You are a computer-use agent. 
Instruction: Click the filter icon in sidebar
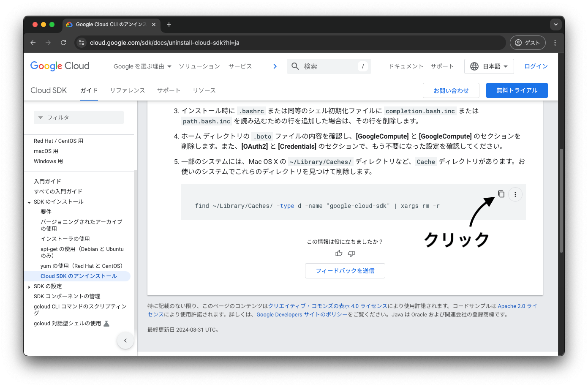point(41,117)
